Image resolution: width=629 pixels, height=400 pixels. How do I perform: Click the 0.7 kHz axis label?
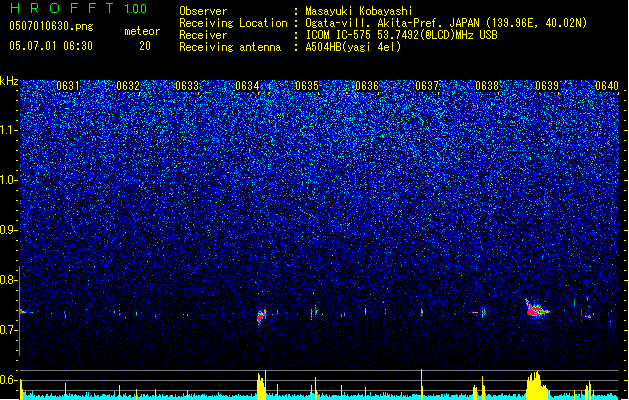[9, 330]
